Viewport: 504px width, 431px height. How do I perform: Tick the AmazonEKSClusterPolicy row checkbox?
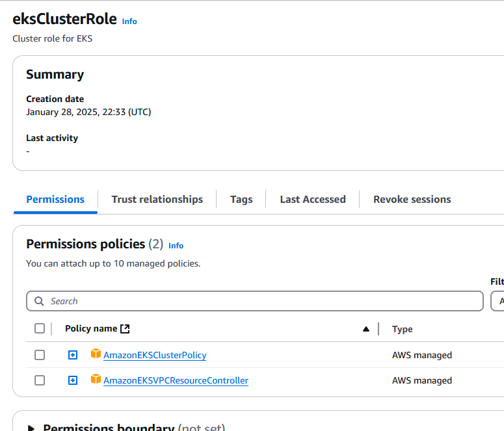pyautogui.click(x=40, y=355)
